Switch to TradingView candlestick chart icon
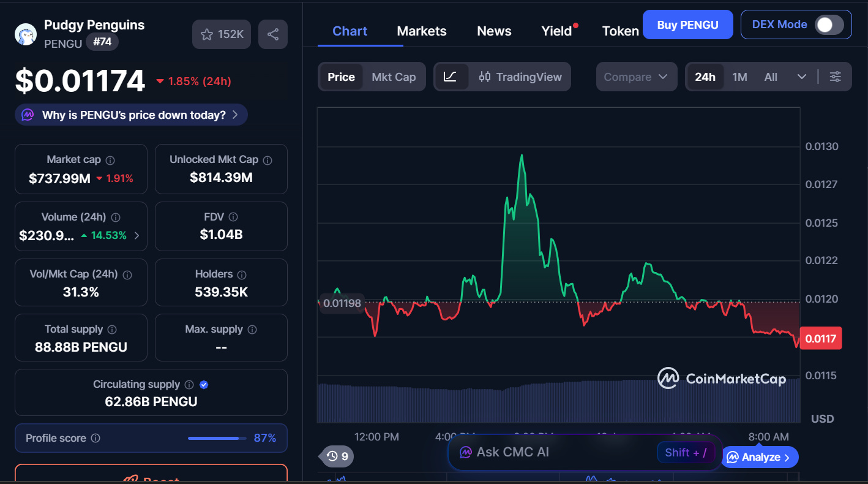 (x=484, y=77)
